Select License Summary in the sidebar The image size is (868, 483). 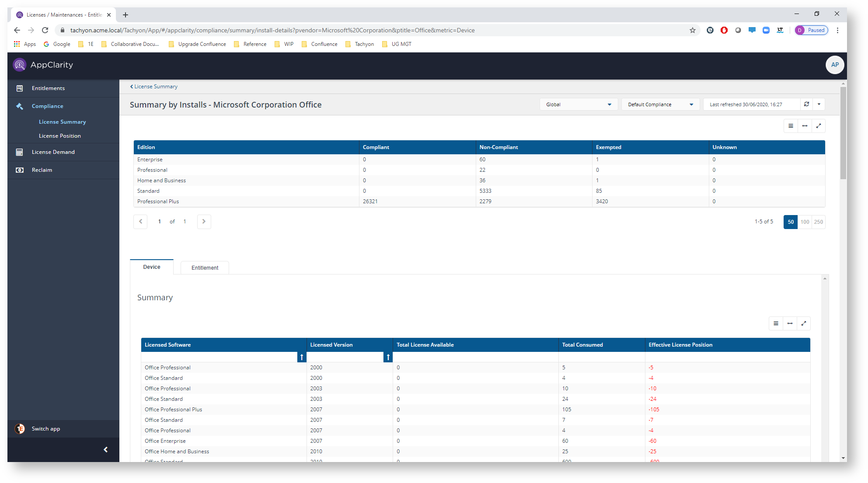click(62, 122)
